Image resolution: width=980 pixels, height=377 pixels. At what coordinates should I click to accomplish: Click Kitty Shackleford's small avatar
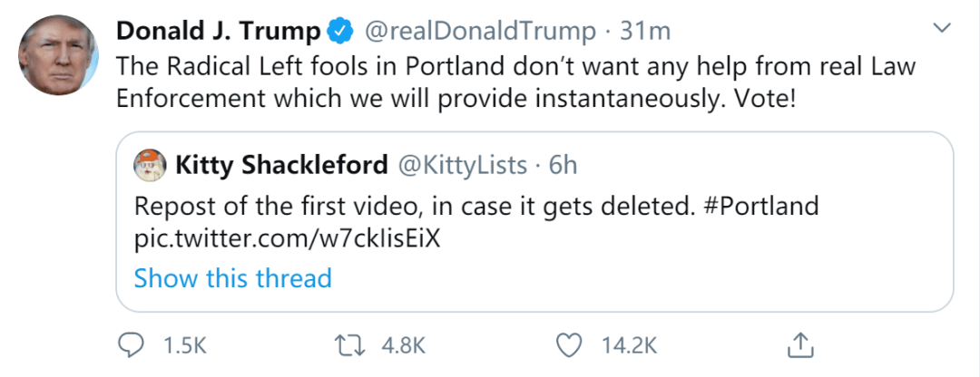click(x=150, y=165)
